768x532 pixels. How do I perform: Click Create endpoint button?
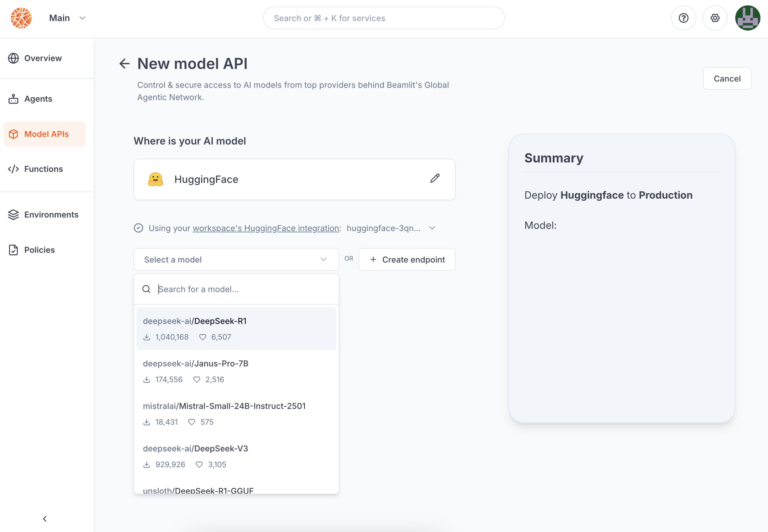[407, 259]
